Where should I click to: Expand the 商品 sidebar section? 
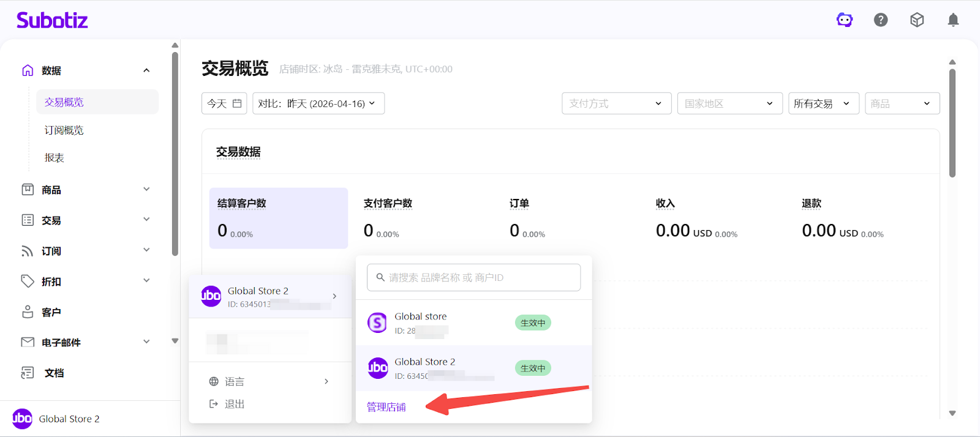146,190
